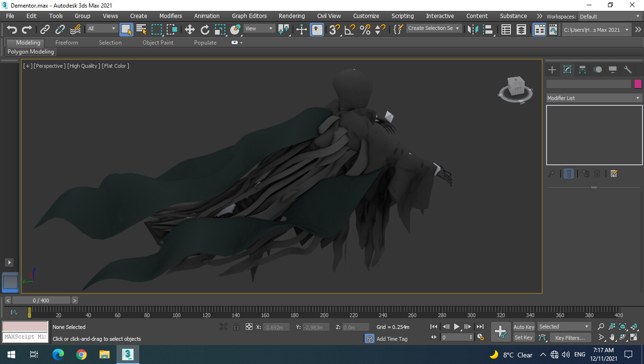This screenshot has width=644, height=364.
Task: Click the Maximize Viewport Toggle icon
Action: [x=634, y=337]
